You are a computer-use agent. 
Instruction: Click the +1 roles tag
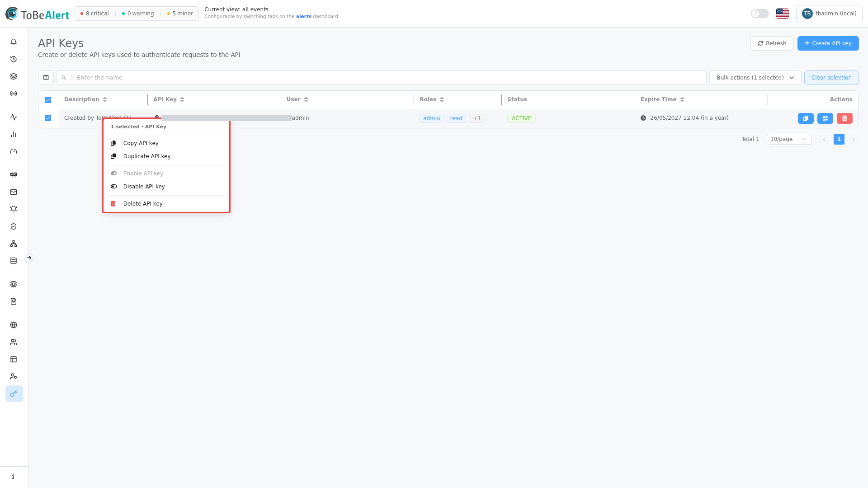coord(477,118)
